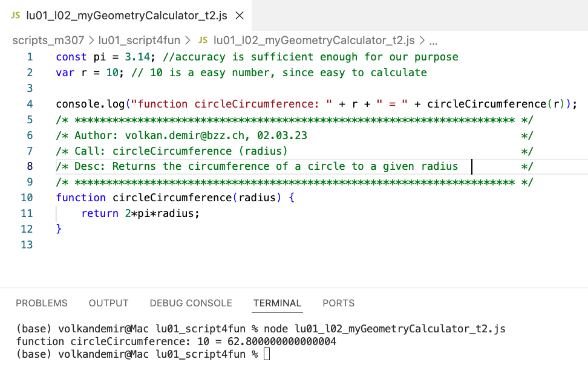Select the TERMINAL panel tab
588x365 pixels.
point(277,303)
